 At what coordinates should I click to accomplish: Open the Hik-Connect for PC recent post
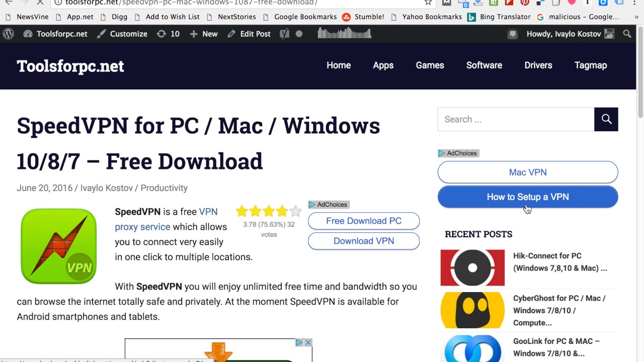click(560, 262)
